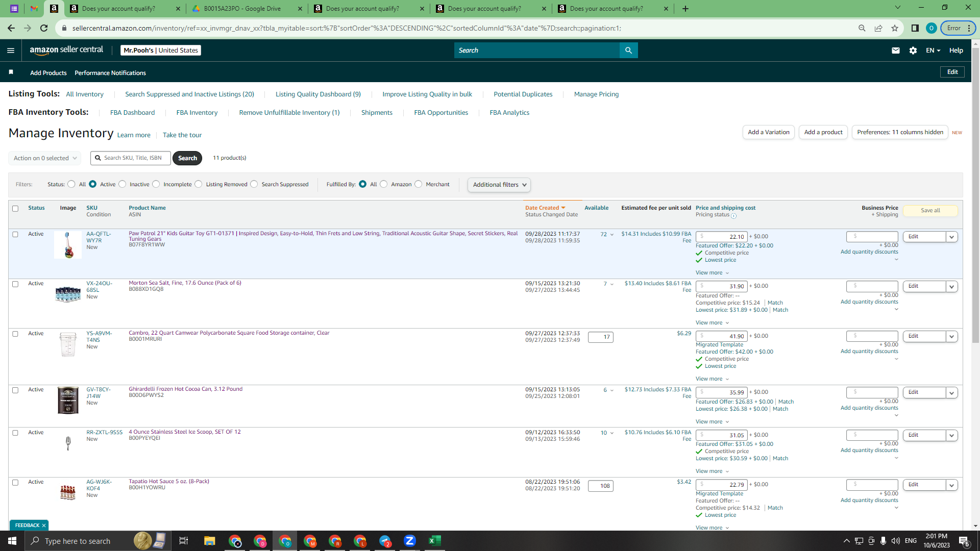
Task: Open Action on 0 selected dropdown
Action: [x=45, y=158]
